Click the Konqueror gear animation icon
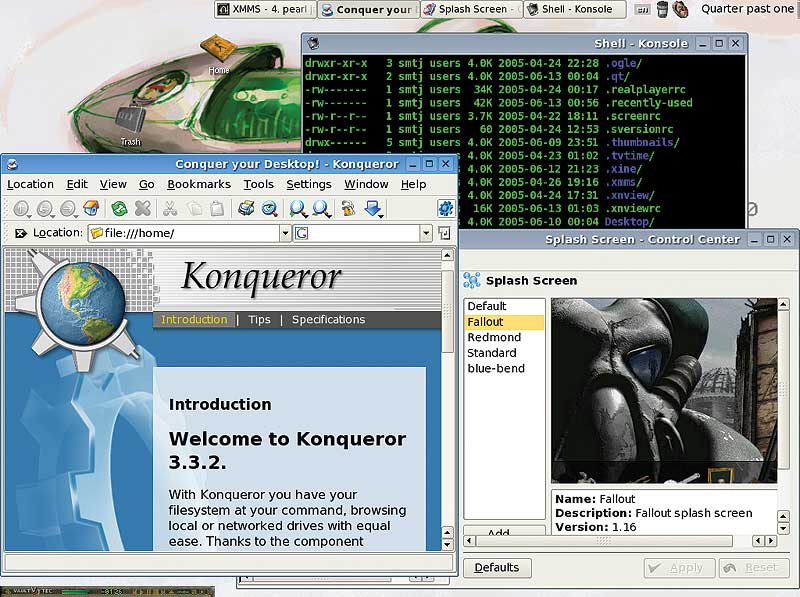 coord(445,208)
